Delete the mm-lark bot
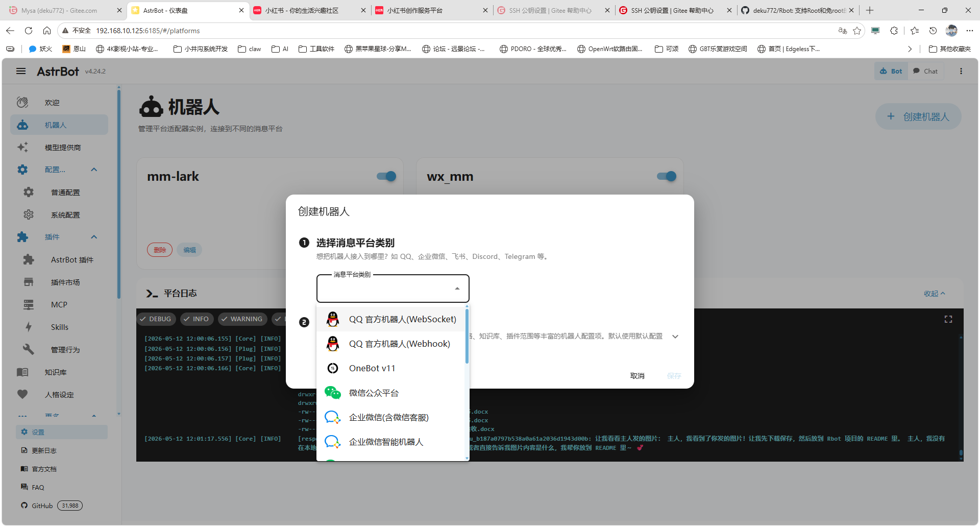Screen dimensions: 980x527 click(x=160, y=250)
